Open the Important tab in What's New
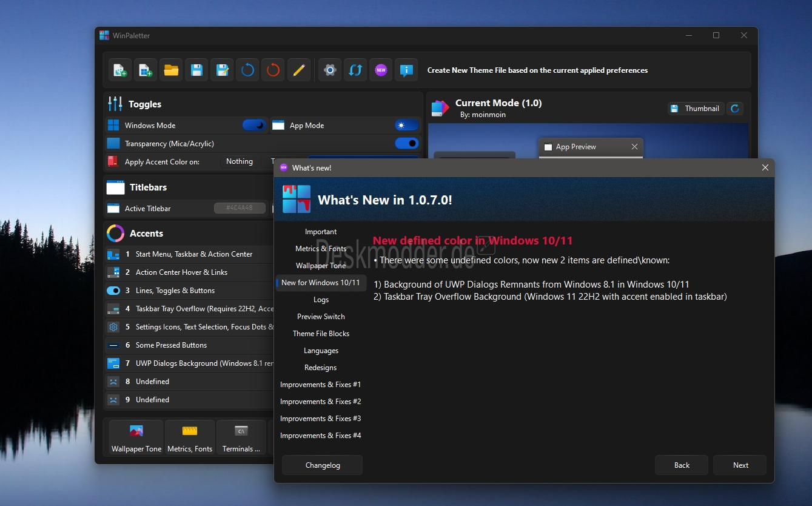The height and width of the screenshot is (506, 812). coord(321,232)
